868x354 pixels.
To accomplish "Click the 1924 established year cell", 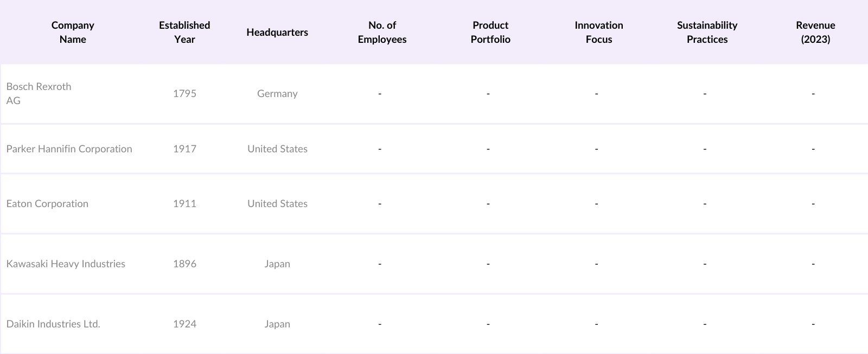I will pyautogui.click(x=184, y=324).
